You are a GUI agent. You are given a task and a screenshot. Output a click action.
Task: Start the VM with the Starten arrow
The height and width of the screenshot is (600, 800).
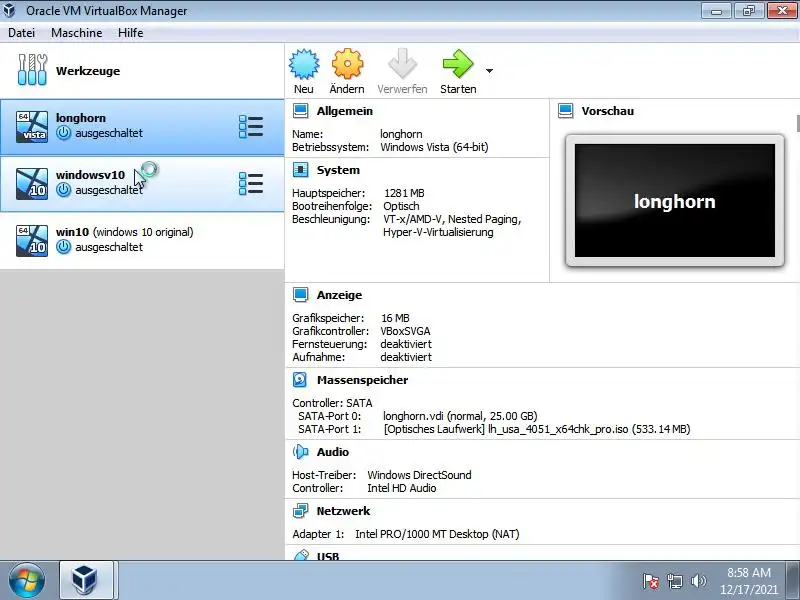pyautogui.click(x=458, y=64)
